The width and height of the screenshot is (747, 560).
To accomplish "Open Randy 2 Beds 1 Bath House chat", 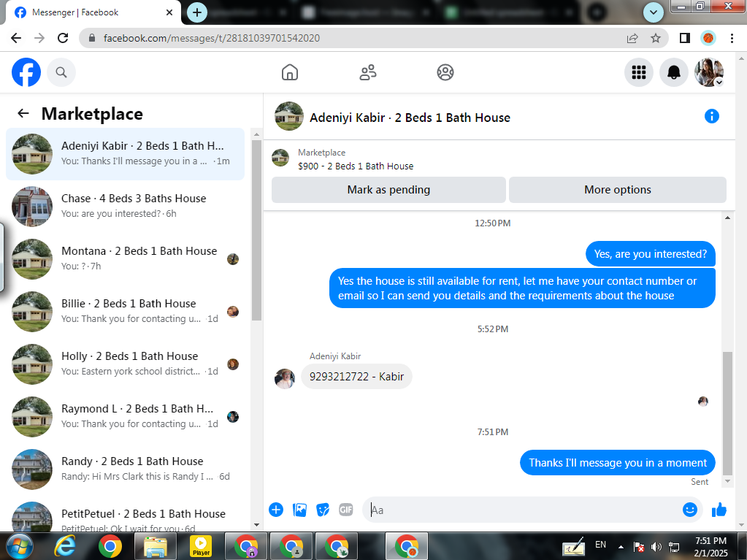I will 126,469.
